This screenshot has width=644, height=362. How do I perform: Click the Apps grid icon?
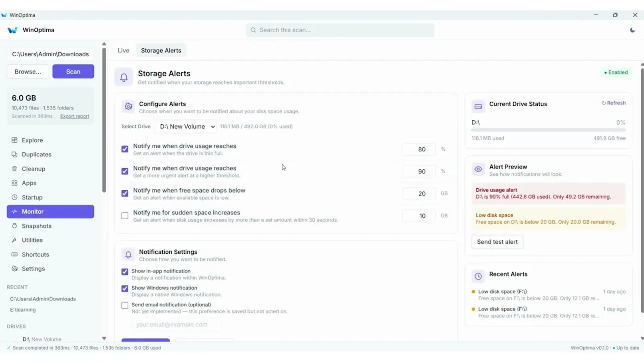coord(14,183)
